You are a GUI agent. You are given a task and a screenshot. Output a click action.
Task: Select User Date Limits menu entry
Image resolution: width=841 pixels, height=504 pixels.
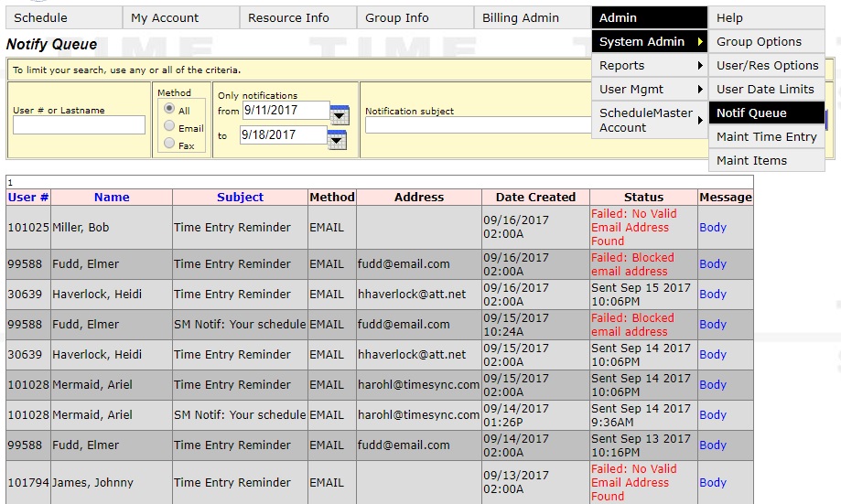coord(767,89)
